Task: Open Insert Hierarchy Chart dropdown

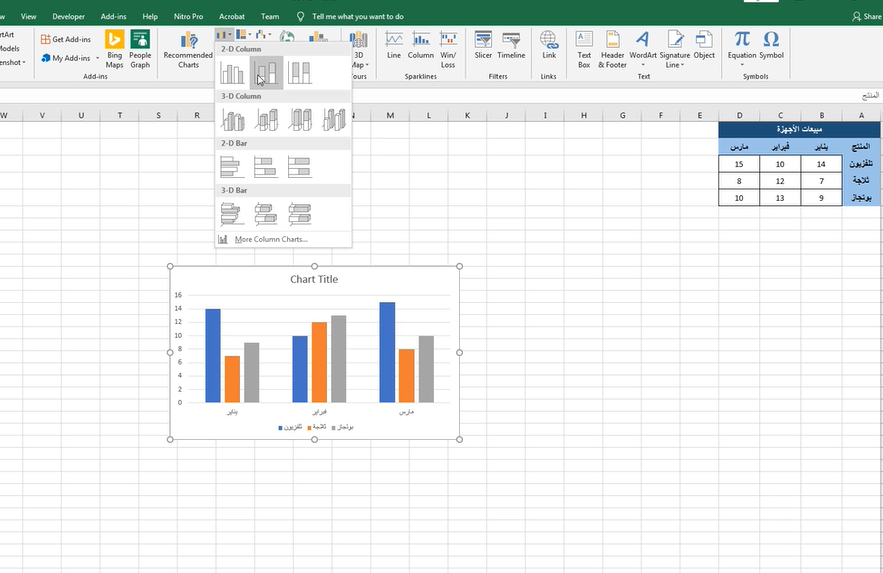Action: [244, 35]
